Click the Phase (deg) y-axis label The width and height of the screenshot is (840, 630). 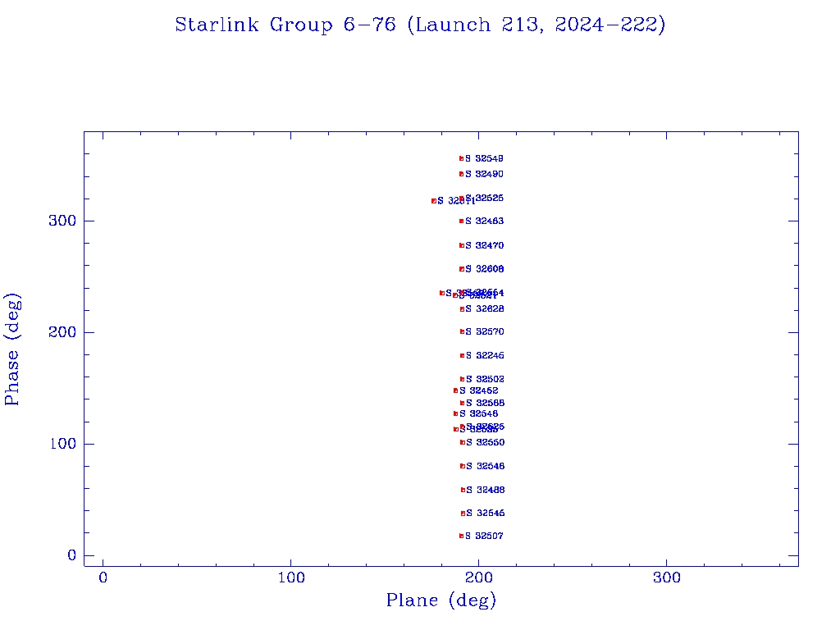[12, 349]
